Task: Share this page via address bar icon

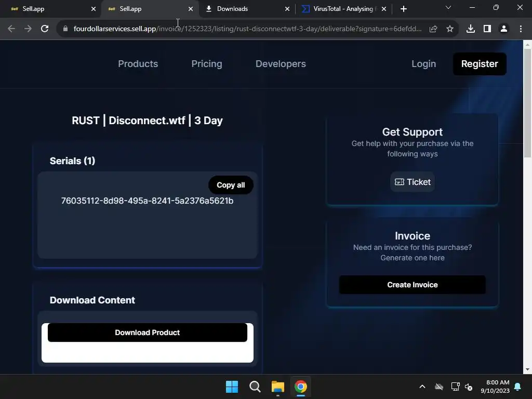Action: click(433, 29)
